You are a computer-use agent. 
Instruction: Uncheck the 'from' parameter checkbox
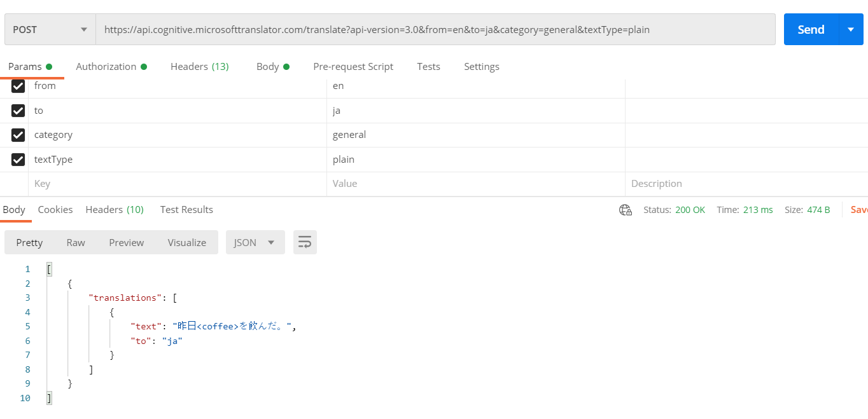pyautogui.click(x=18, y=86)
